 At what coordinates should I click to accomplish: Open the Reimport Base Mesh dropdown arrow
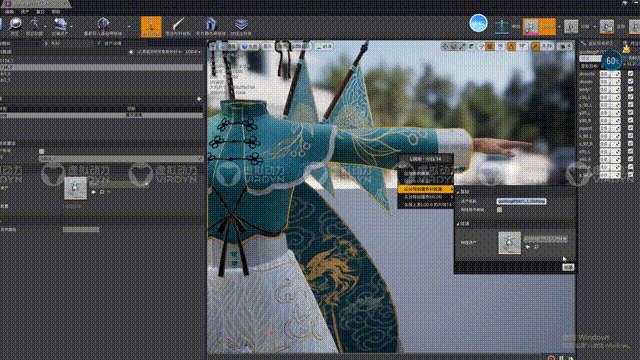[x=129, y=27]
